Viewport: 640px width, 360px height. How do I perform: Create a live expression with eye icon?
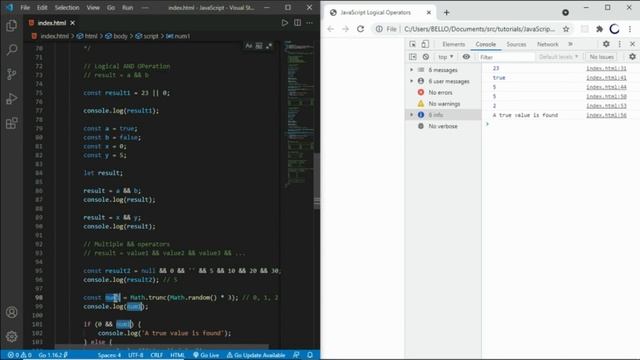[466, 57]
